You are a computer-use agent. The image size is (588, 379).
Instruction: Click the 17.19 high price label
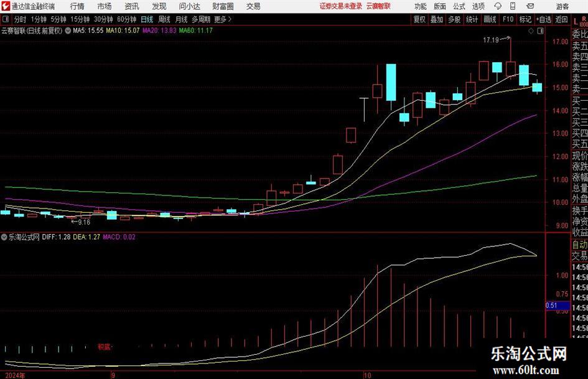(x=490, y=40)
